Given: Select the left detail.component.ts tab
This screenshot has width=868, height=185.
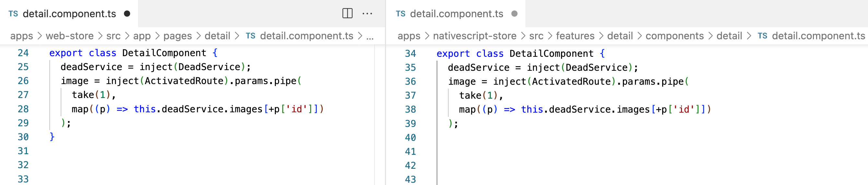Looking at the screenshot, I should [69, 14].
